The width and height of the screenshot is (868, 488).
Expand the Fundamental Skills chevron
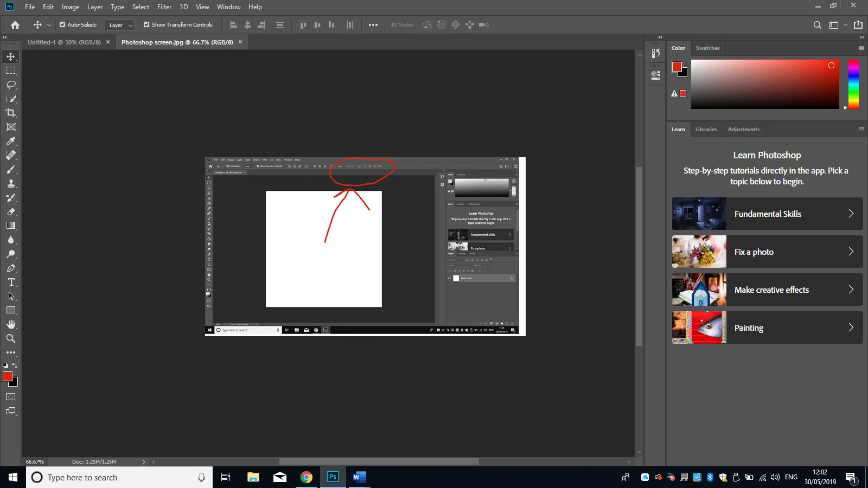(x=851, y=214)
